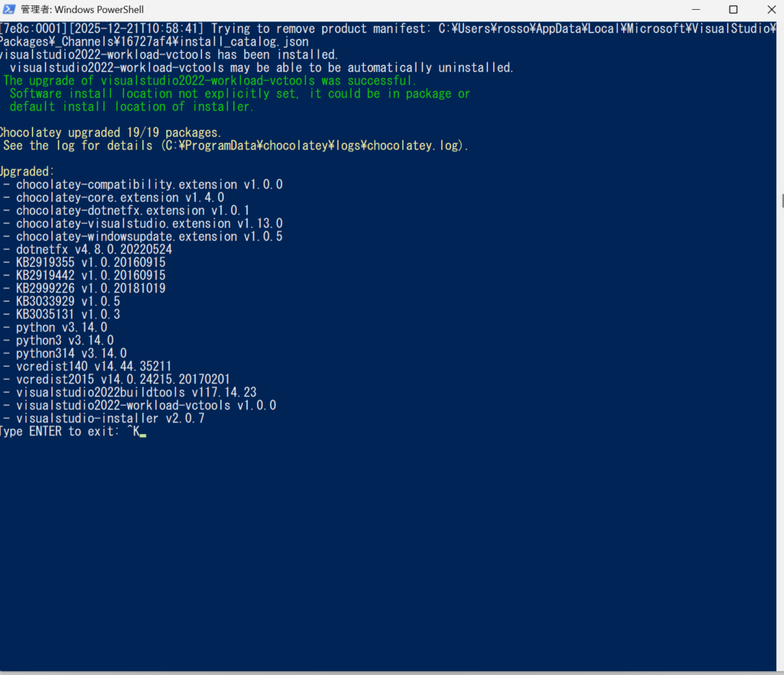The width and height of the screenshot is (784, 675).
Task: Click the visualstudio2022buildtools v117.14.23 entry
Action: tap(136, 393)
